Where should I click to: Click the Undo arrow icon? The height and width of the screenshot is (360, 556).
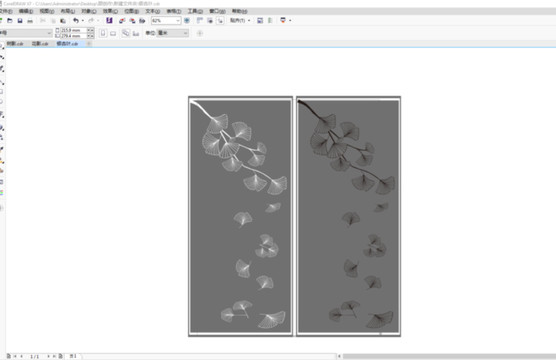(x=76, y=21)
